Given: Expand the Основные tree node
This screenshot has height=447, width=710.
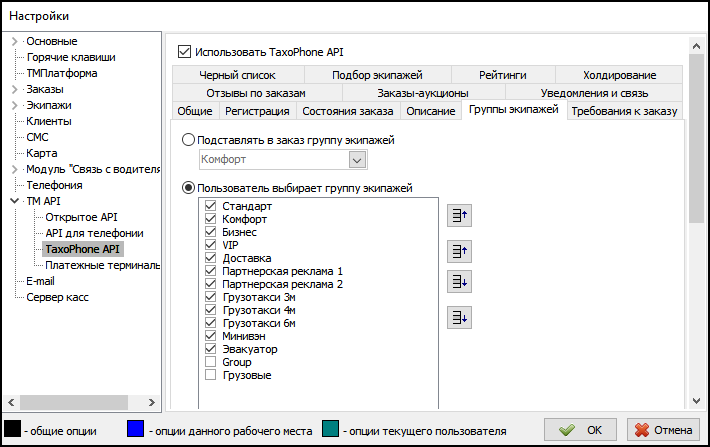Looking at the screenshot, I should tap(14, 41).
